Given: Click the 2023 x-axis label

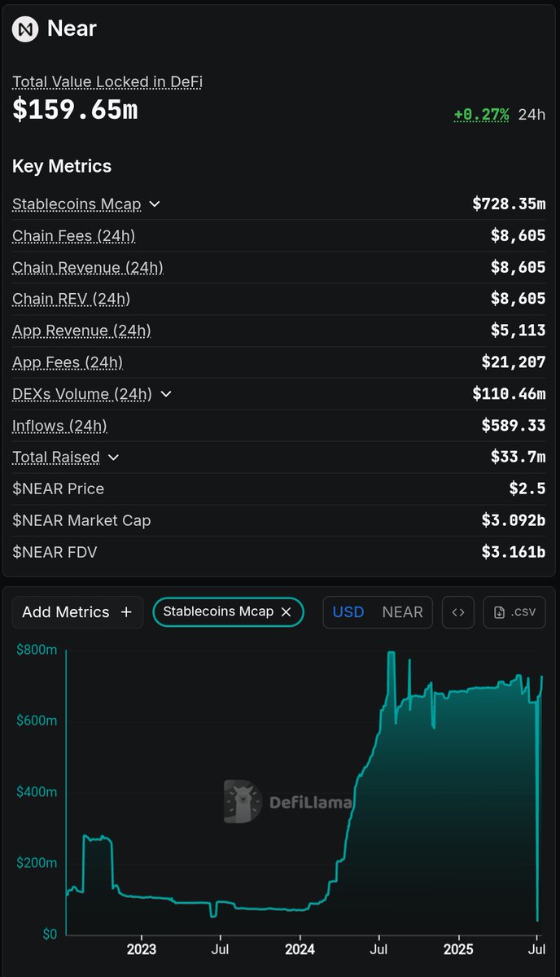Looking at the screenshot, I should tap(141, 949).
